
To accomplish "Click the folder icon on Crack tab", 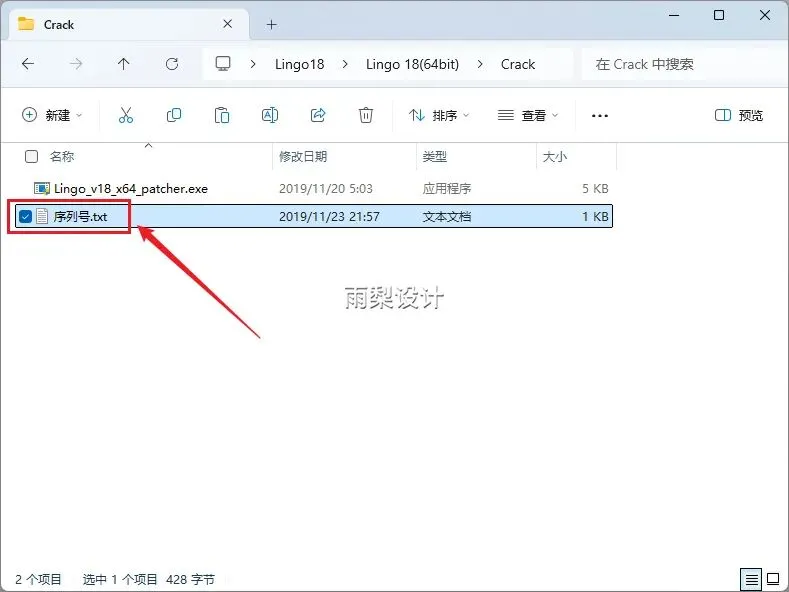I will pos(26,24).
